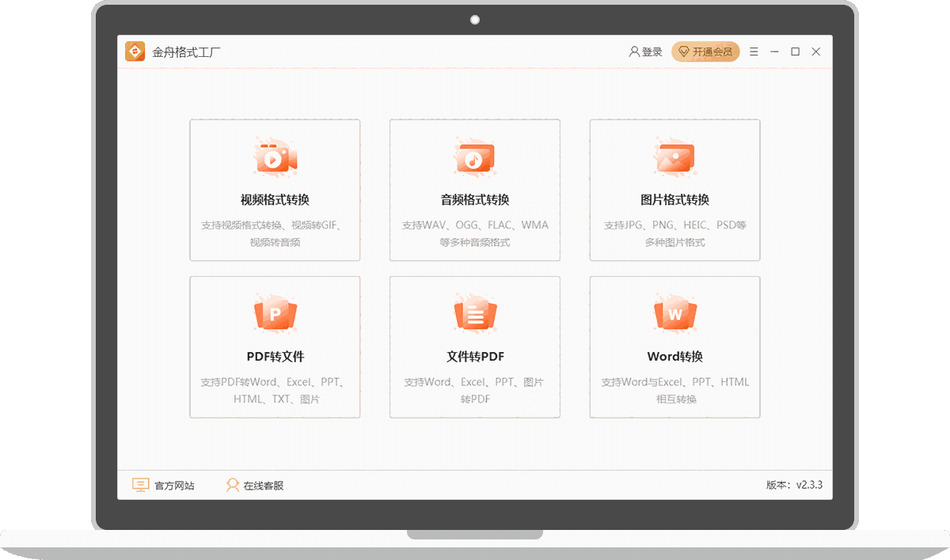Click the audio format conversion music icon

pos(474,158)
